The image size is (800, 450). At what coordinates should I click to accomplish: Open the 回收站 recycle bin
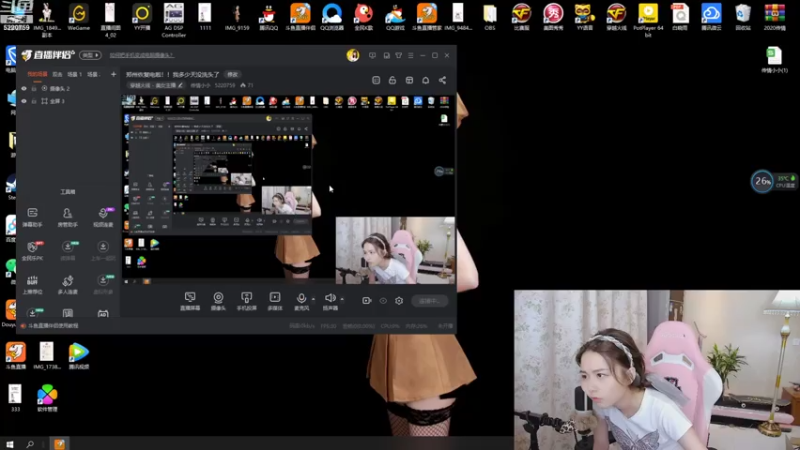click(743, 17)
